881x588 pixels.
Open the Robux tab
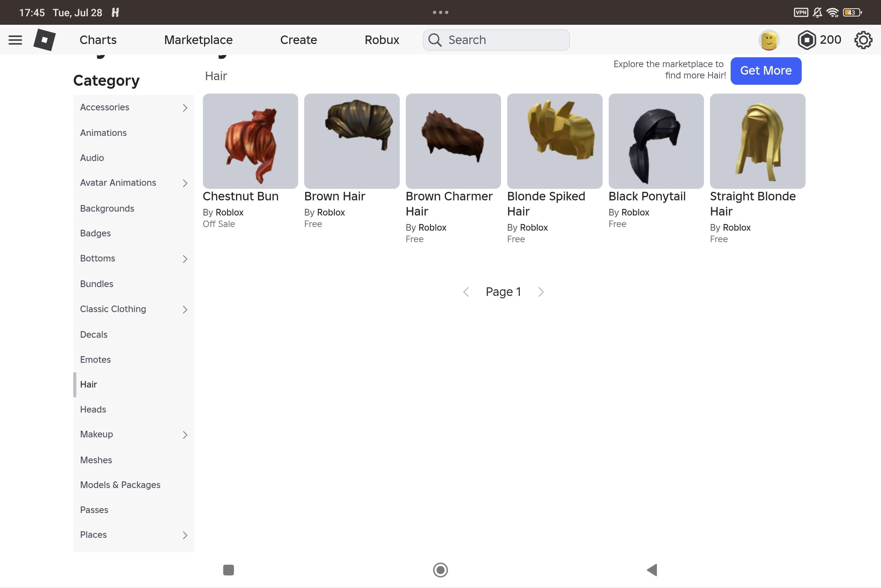point(382,40)
